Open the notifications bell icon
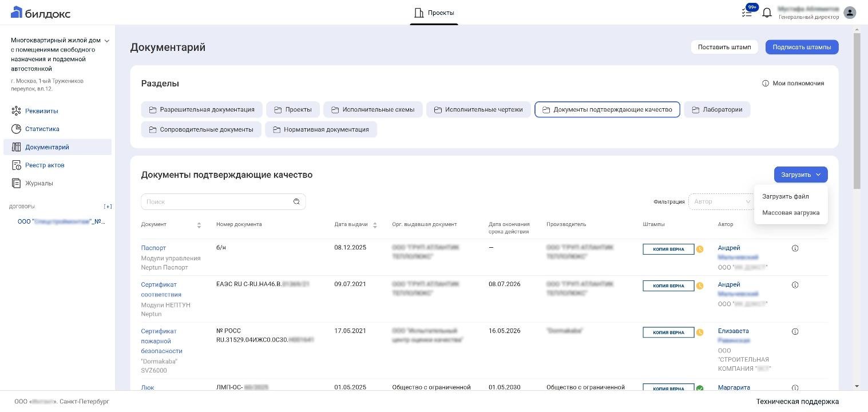868x412 pixels. click(x=767, y=13)
